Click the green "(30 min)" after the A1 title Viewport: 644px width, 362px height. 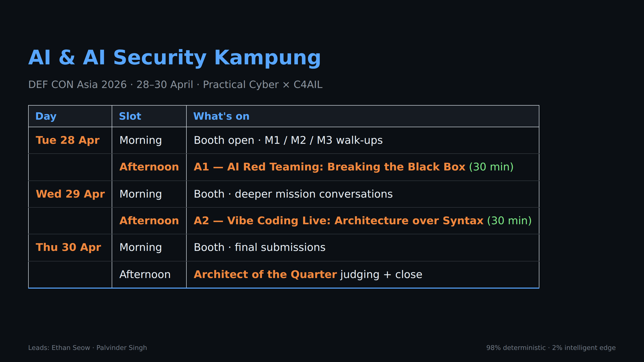click(491, 167)
